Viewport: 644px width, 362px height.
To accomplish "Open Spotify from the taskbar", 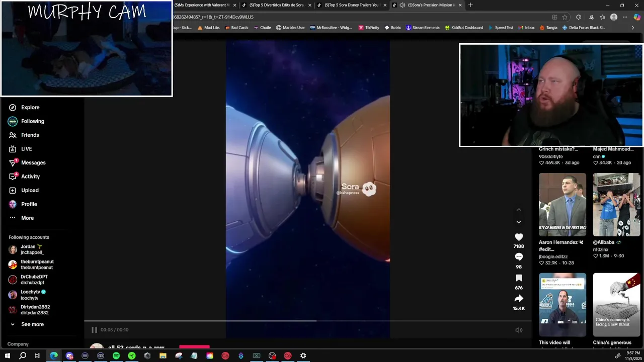I will tap(116, 356).
